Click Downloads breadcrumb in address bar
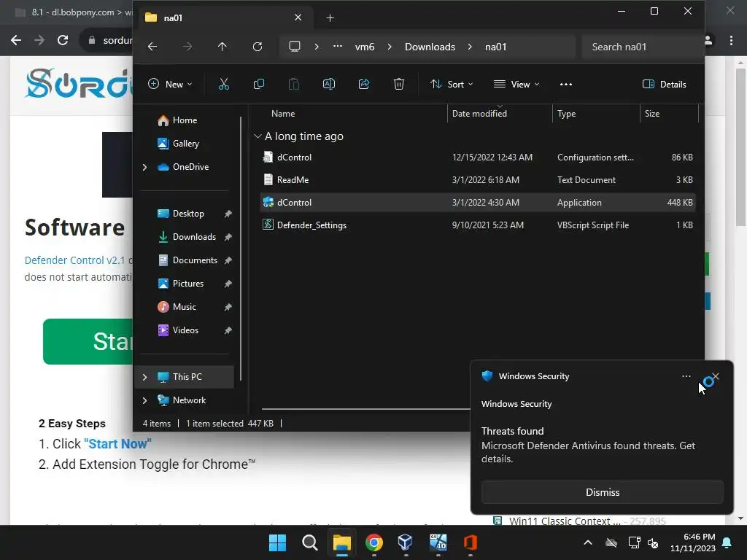Screen dimensions: 747x560 pyautogui.click(x=430, y=47)
